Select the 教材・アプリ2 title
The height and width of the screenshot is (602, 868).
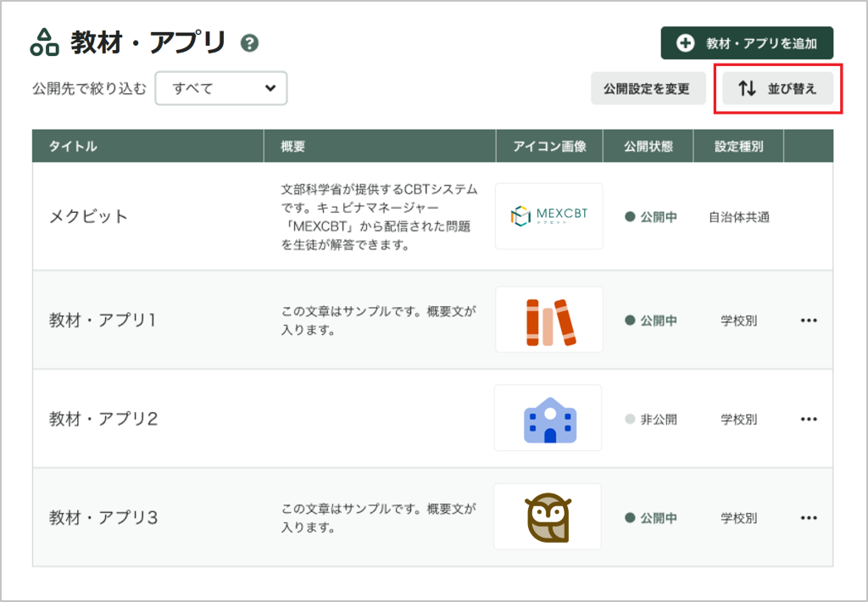tap(103, 419)
